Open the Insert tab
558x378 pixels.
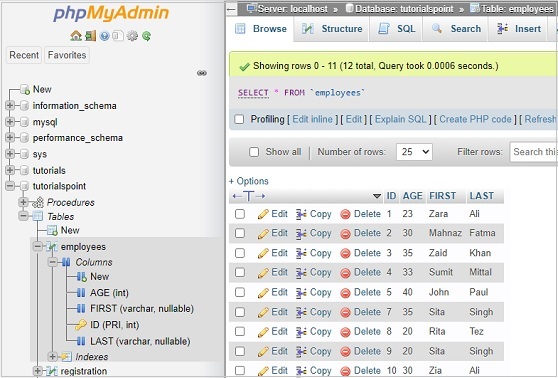(519, 29)
